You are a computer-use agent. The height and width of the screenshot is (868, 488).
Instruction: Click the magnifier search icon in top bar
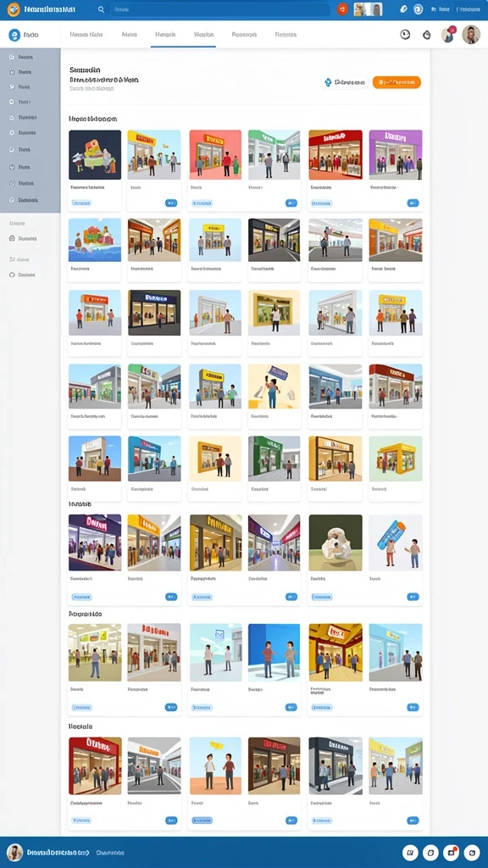point(101,9)
